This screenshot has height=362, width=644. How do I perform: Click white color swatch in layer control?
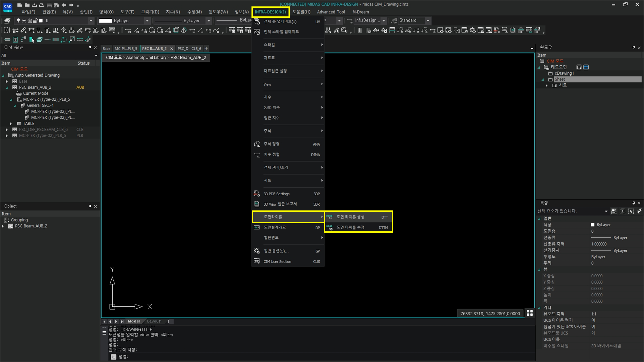click(x=41, y=21)
